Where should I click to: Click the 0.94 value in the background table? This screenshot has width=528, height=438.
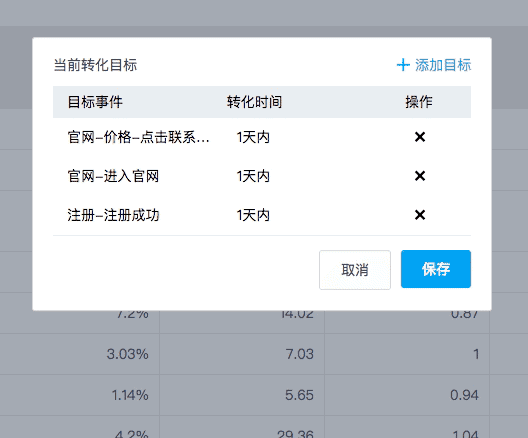tap(464, 395)
